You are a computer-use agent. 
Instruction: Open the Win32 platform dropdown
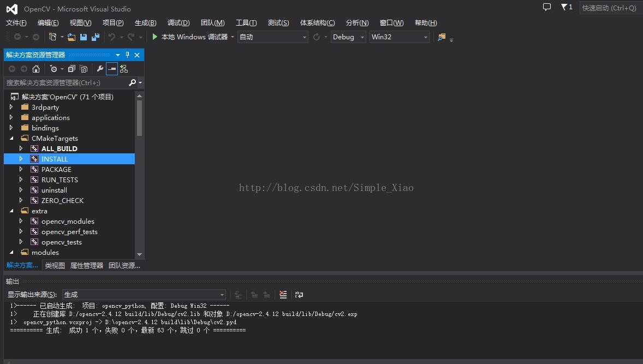tap(399, 37)
